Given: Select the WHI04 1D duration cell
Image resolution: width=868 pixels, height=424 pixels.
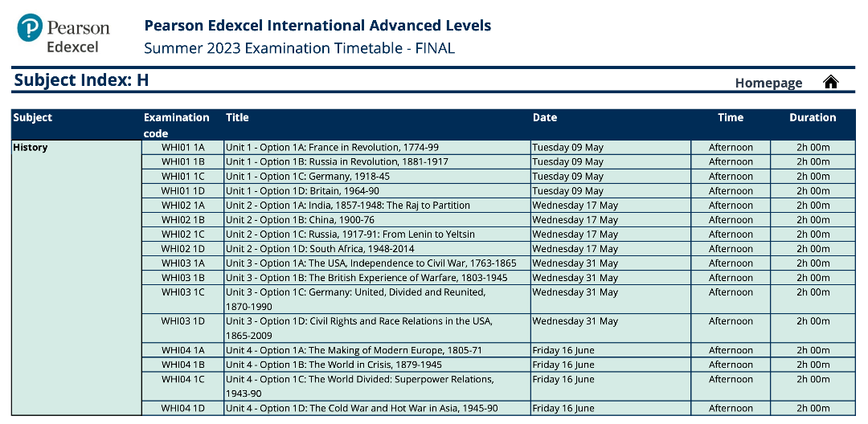Looking at the screenshot, I should (x=813, y=408).
